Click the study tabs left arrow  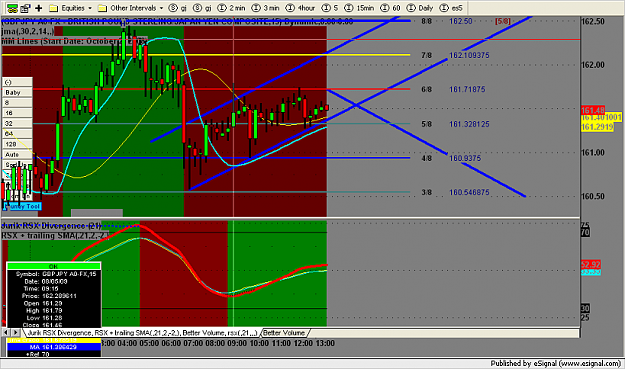tap(6, 332)
